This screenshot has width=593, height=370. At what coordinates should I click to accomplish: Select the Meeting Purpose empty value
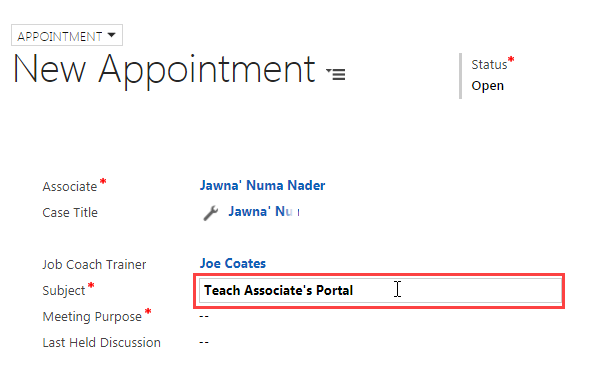point(204,316)
